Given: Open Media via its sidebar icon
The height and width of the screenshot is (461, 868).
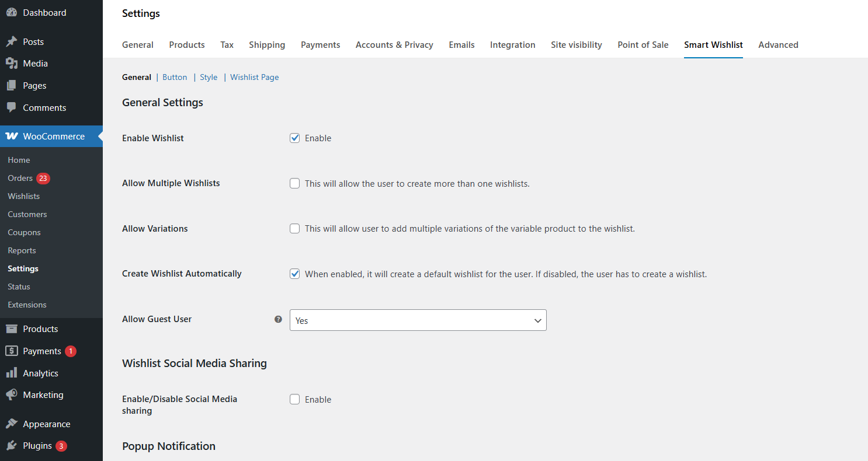Looking at the screenshot, I should point(11,64).
